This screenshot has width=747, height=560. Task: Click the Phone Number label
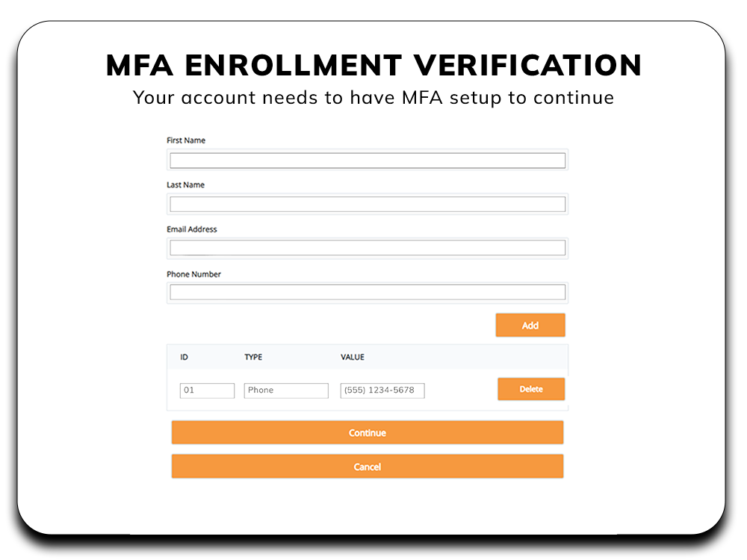[193, 274]
